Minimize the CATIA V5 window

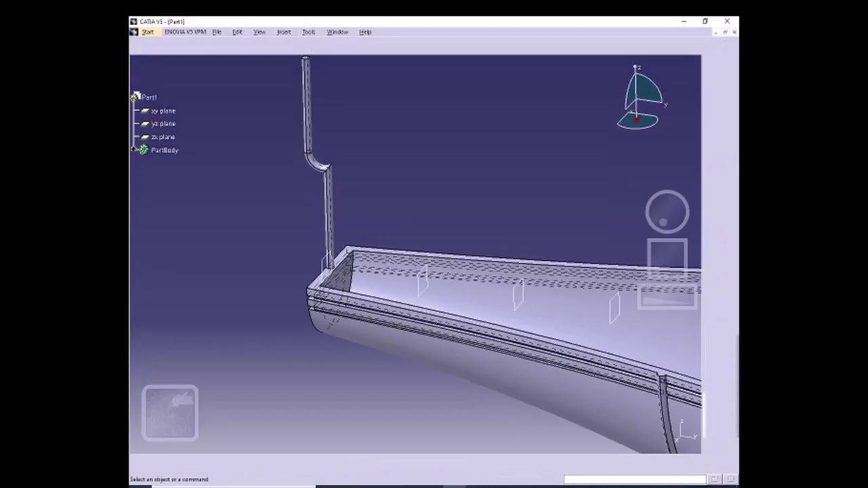tap(684, 22)
